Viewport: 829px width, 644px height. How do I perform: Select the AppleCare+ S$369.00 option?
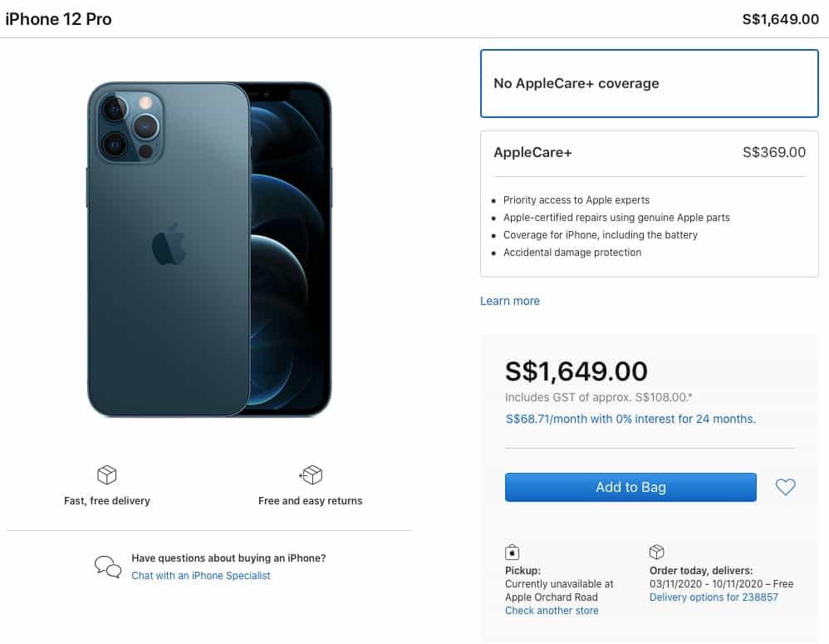[650, 153]
